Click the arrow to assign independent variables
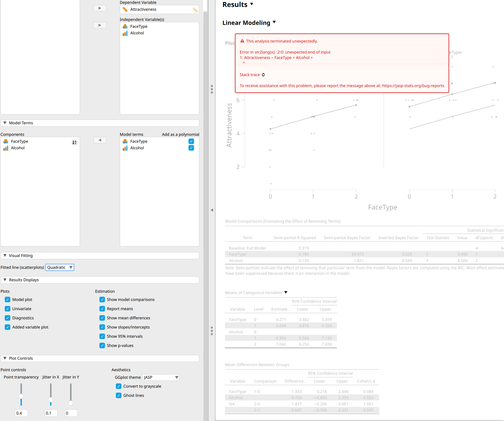 pyautogui.click(x=100, y=25)
